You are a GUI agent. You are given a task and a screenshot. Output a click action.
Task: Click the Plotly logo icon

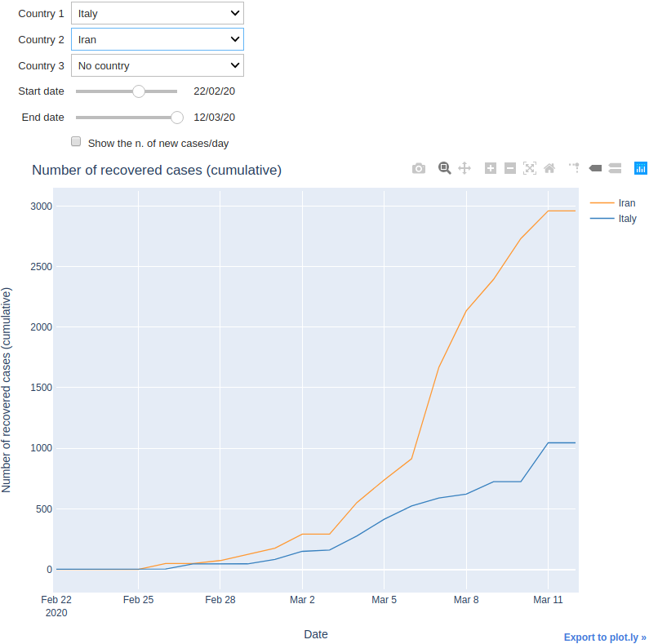pos(640,168)
